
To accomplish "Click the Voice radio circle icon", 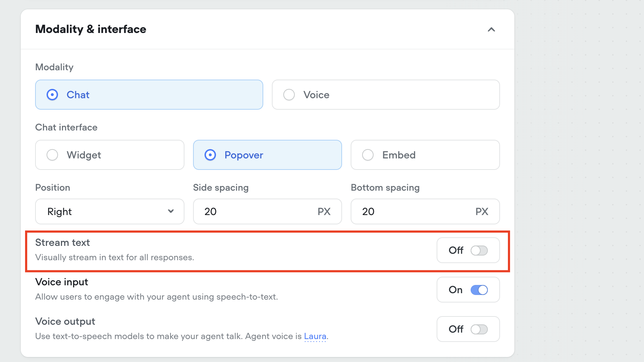I will (289, 95).
